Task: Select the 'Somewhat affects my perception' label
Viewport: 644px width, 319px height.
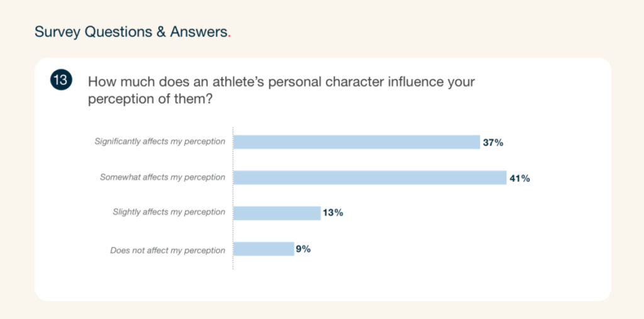Action: [x=162, y=177]
